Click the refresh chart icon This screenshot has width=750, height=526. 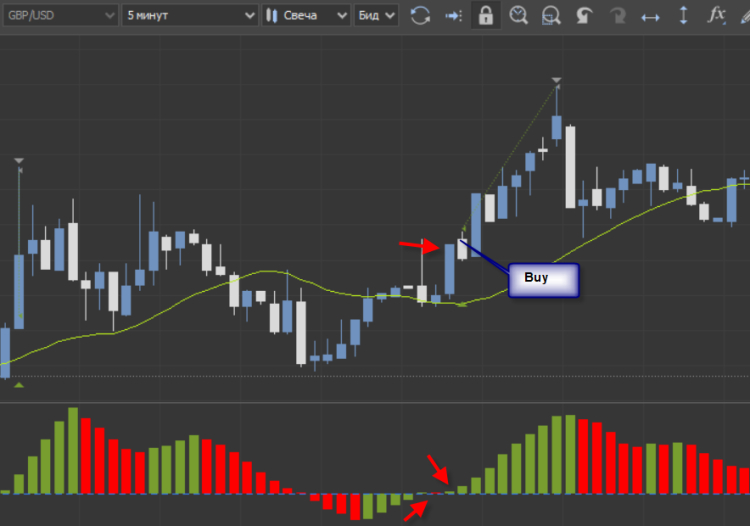click(x=420, y=15)
